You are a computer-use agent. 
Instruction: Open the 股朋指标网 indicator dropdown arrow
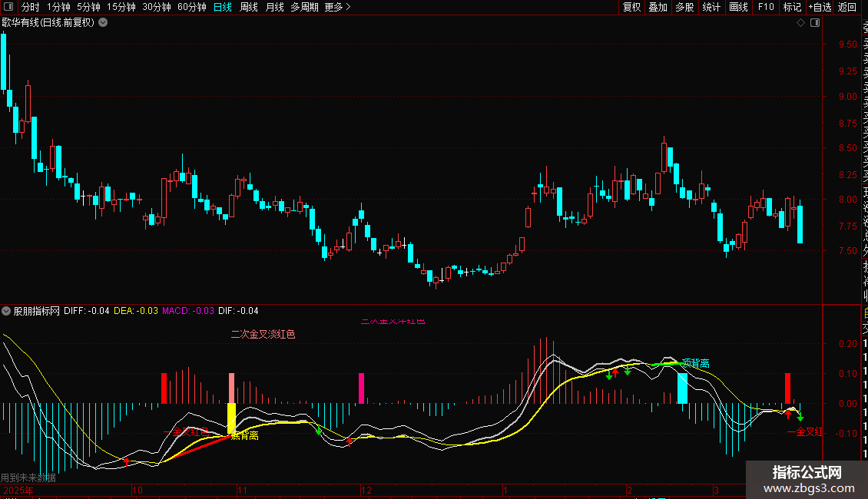(6, 311)
